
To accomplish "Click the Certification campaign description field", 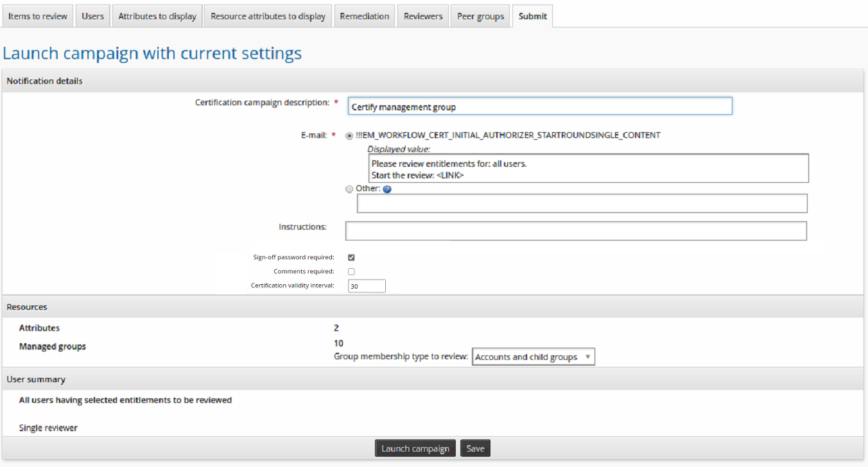I will pos(539,106).
